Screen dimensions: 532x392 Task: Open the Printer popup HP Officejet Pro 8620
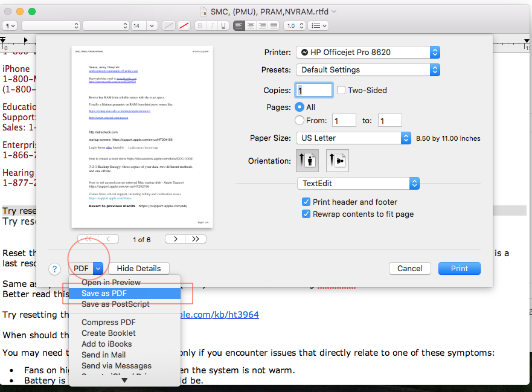[368, 53]
